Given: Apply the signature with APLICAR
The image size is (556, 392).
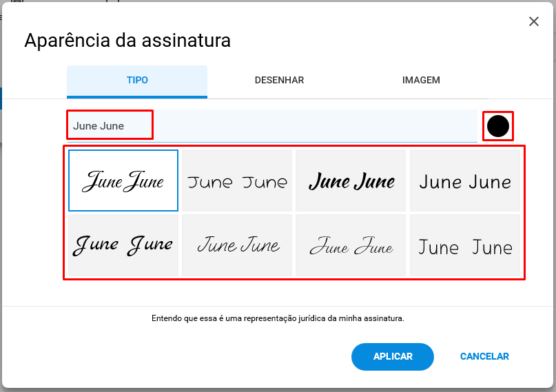Looking at the screenshot, I should (393, 357).
